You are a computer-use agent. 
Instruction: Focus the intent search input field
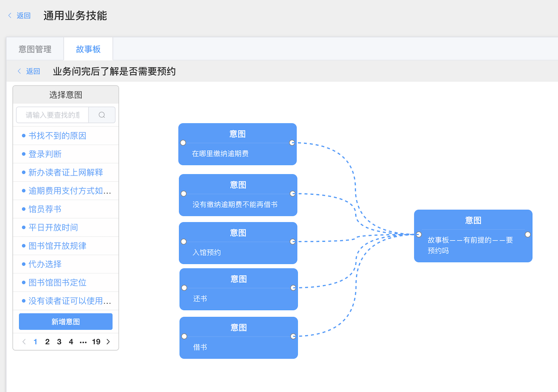(x=52, y=115)
